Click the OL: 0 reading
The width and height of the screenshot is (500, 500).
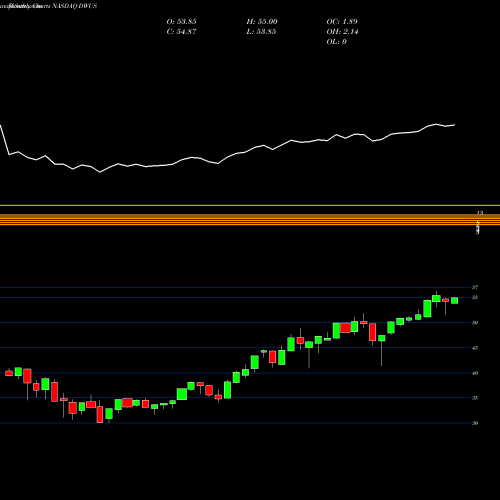point(336,42)
